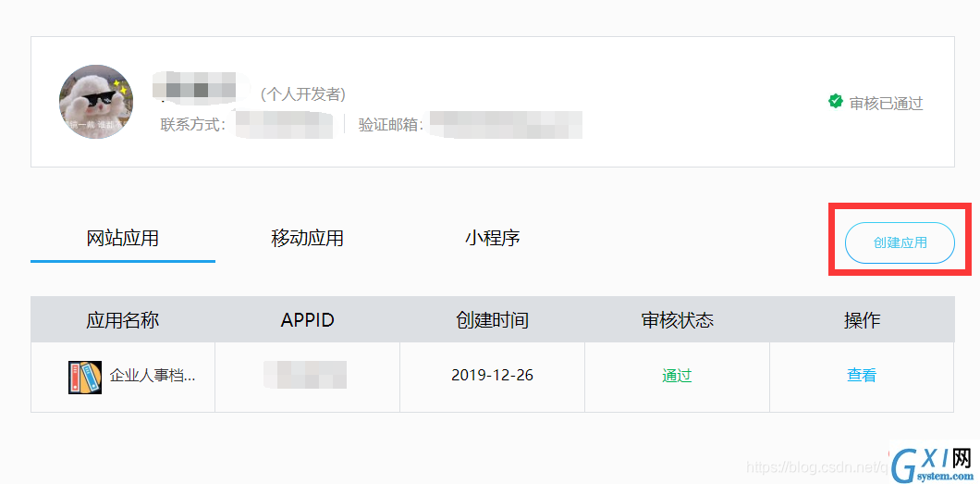Click the 应用名称 column header

pyautogui.click(x=122, y=320)
